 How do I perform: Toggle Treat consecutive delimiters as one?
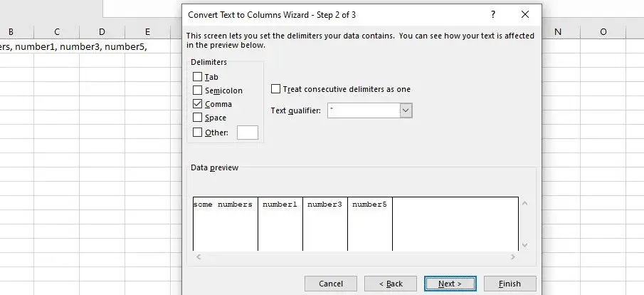pyautogui.click(x=276, y=89)
